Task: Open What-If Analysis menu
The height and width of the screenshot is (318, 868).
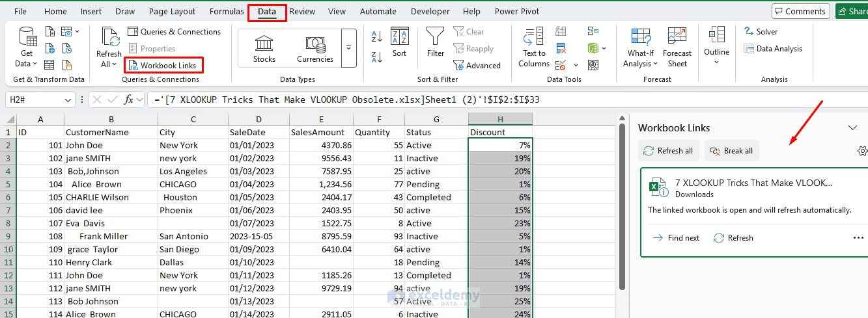Action: point(640,47)
